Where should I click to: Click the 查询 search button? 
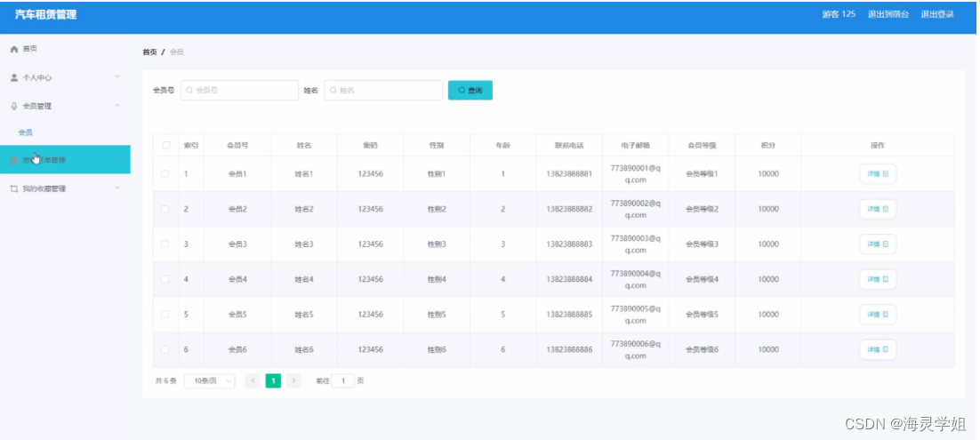pos(470,90)
